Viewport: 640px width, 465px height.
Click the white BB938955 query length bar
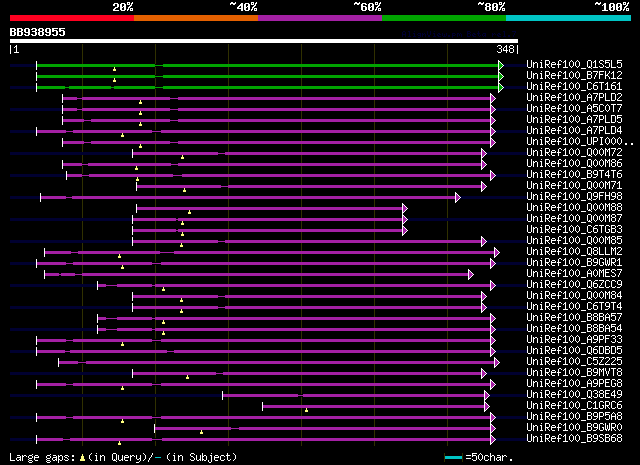point(264,41)
